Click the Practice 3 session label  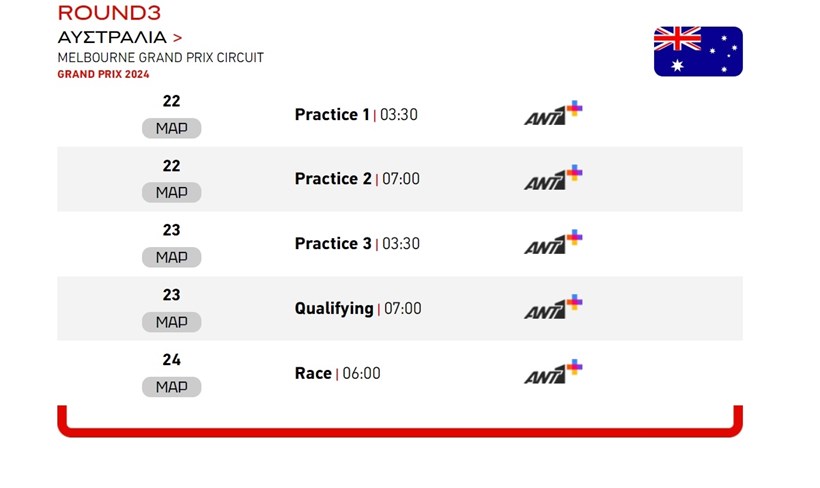click(x=333, y=244)
